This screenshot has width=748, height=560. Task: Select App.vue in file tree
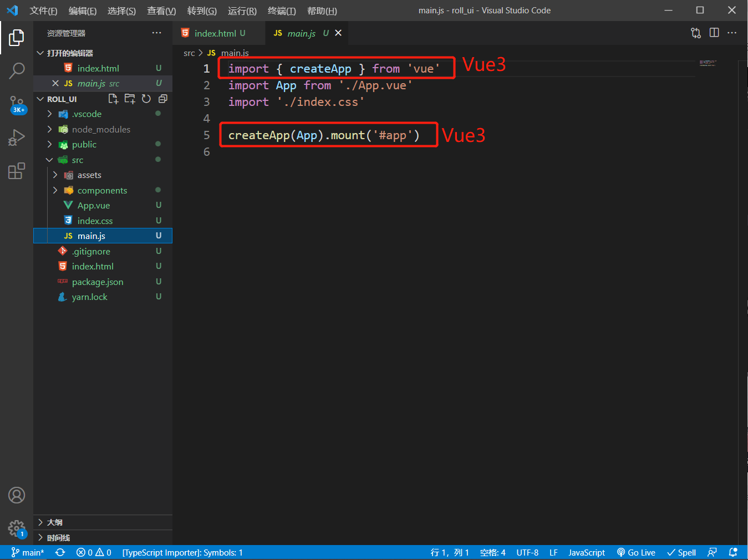(103, 205)
